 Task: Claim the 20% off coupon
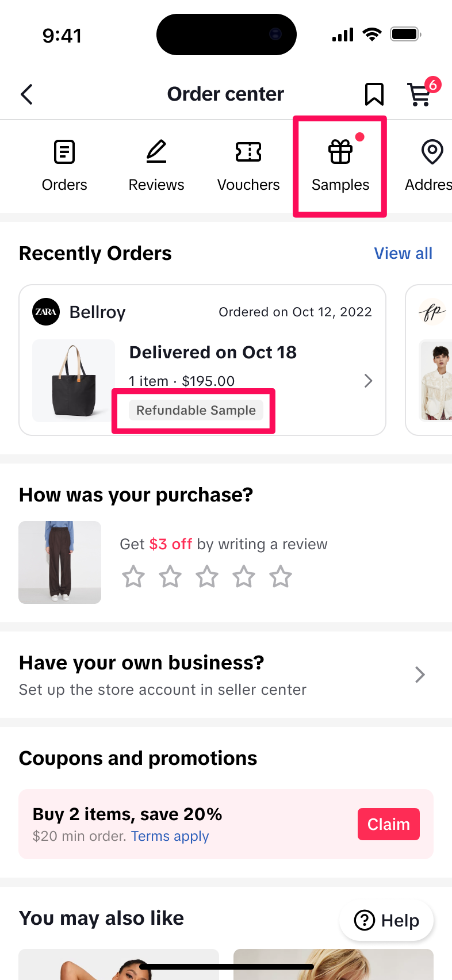[388, 824]
